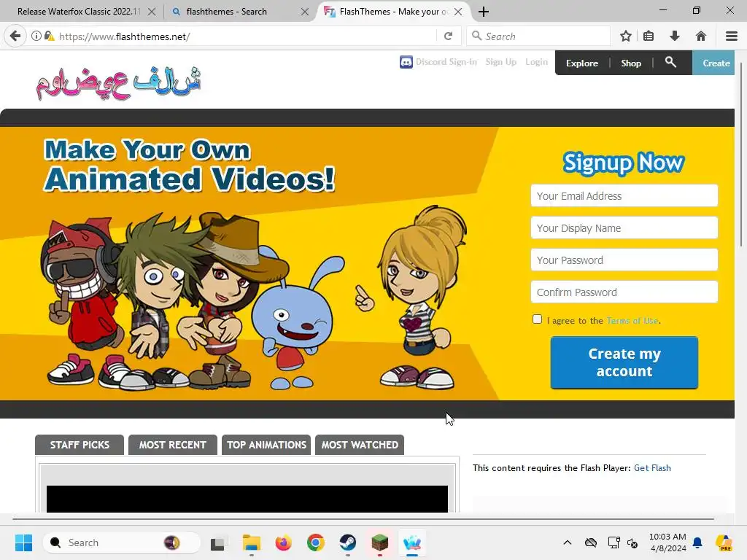Open Windows Start menu
This screenshot has width=747, height=560.
pyautogui.click(x=23, y=542)
